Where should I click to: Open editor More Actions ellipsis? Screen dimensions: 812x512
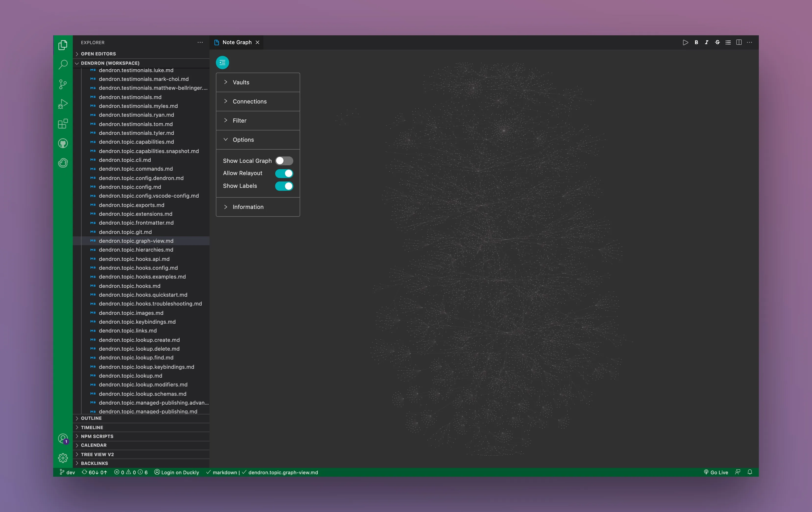point(749,42)
